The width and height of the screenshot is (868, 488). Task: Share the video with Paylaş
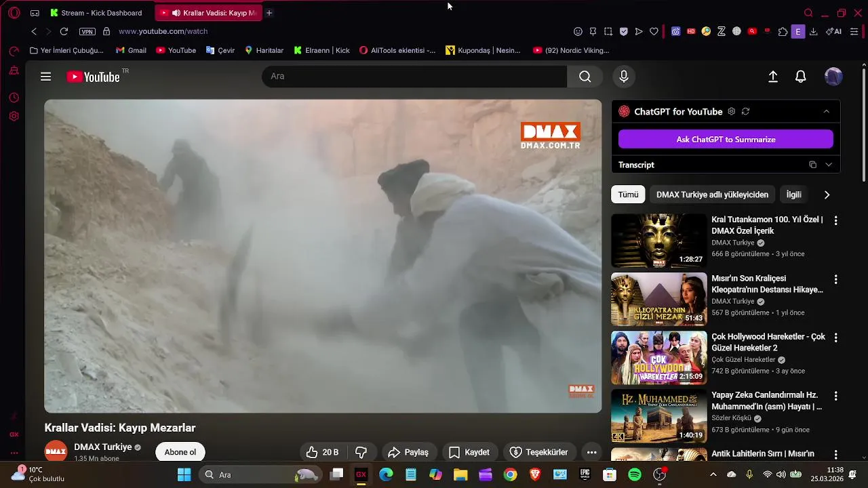click(408, 452)
